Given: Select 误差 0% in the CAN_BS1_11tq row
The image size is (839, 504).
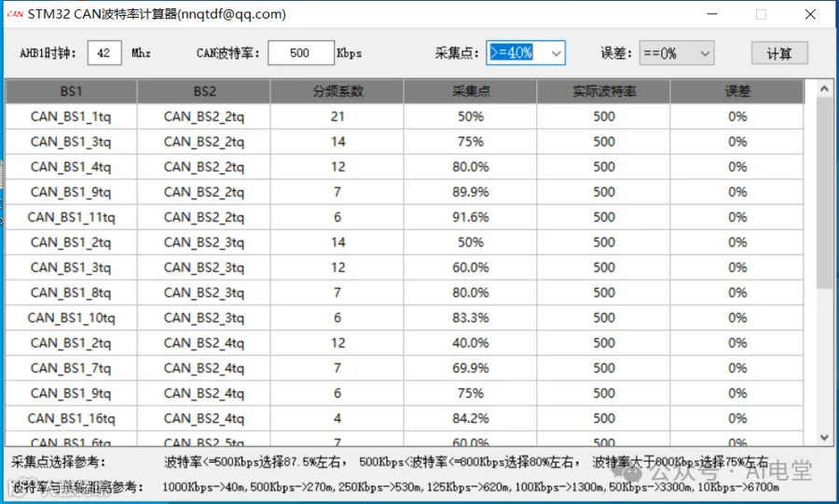Looking at the screenshot, I should [736, 217].
